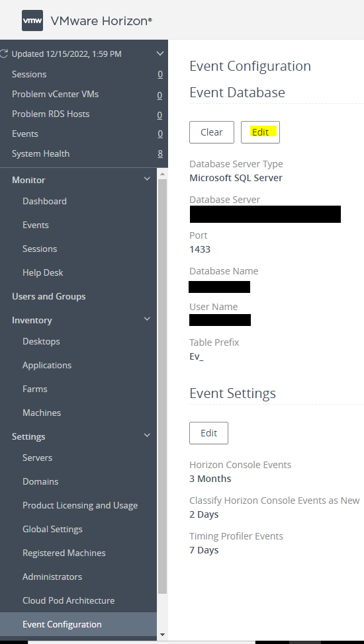Click sidebar scrollbar up arrow
Viewport: 364px width, 644px height.
pos(162,174)
